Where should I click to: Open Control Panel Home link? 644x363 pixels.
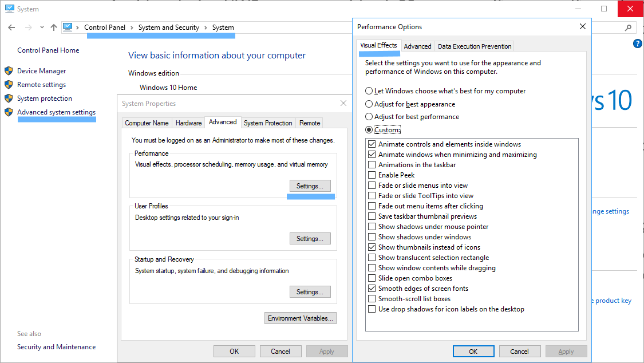tap(48, 50)
